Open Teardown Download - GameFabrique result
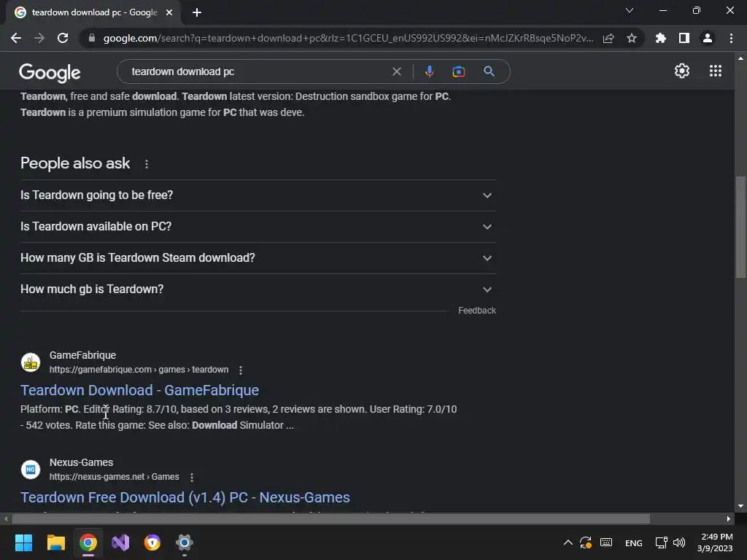 pyautogui.click(x=139, y=390)
